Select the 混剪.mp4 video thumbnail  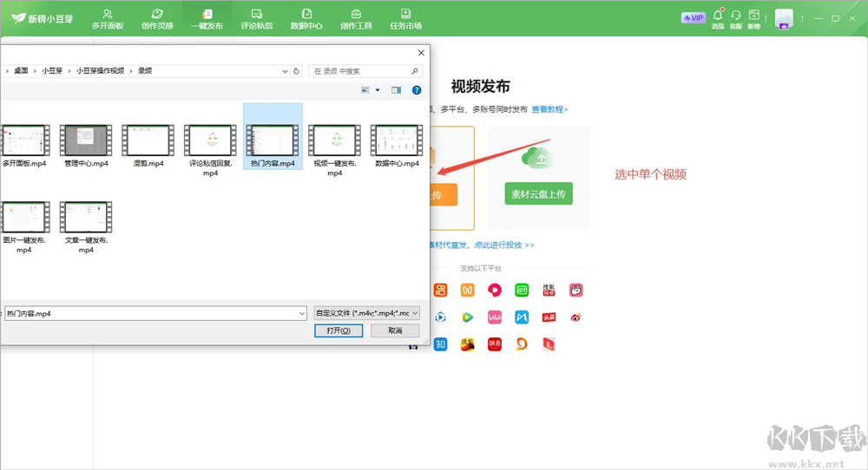[x=148, y=146]
